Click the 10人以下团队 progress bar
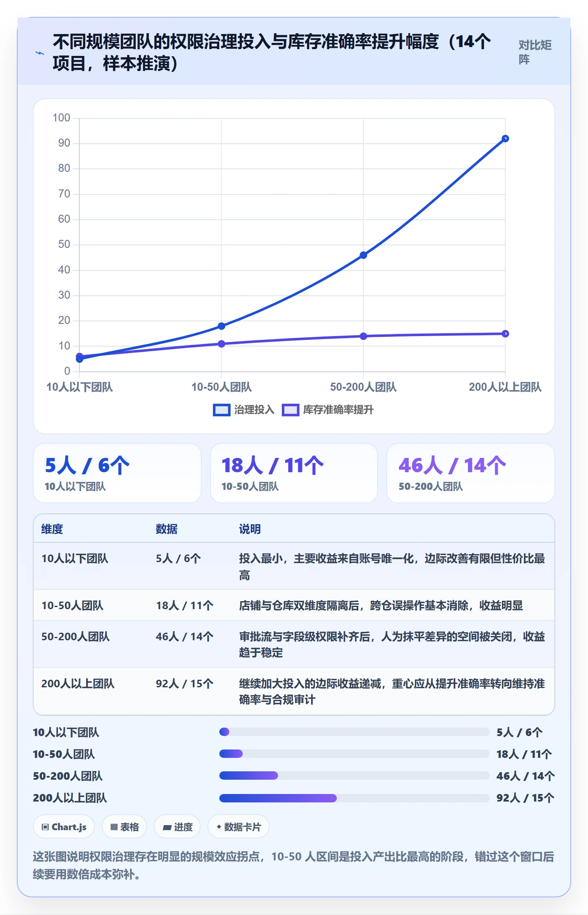 coord(354,732)
